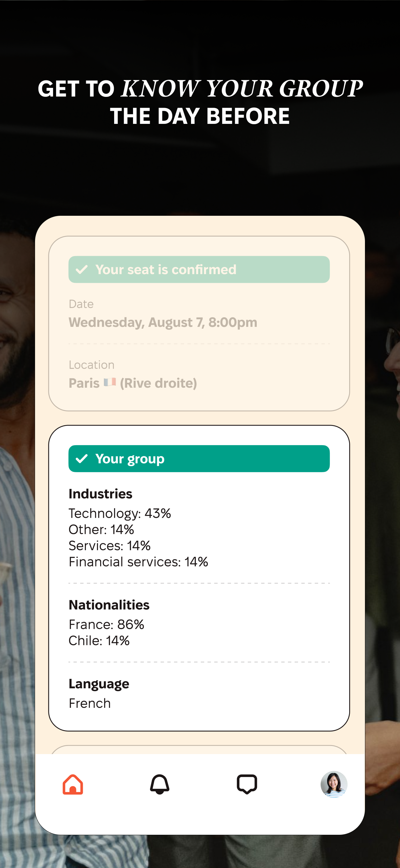Tap the 'French' language value
400x868 pixels.
coord(90,703)
